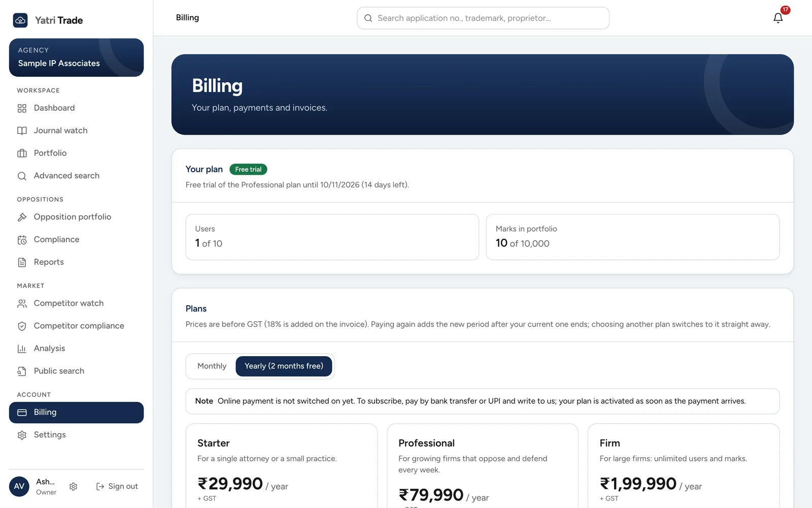
Task: Click the AV user avatar
Action: click(19, 486)
